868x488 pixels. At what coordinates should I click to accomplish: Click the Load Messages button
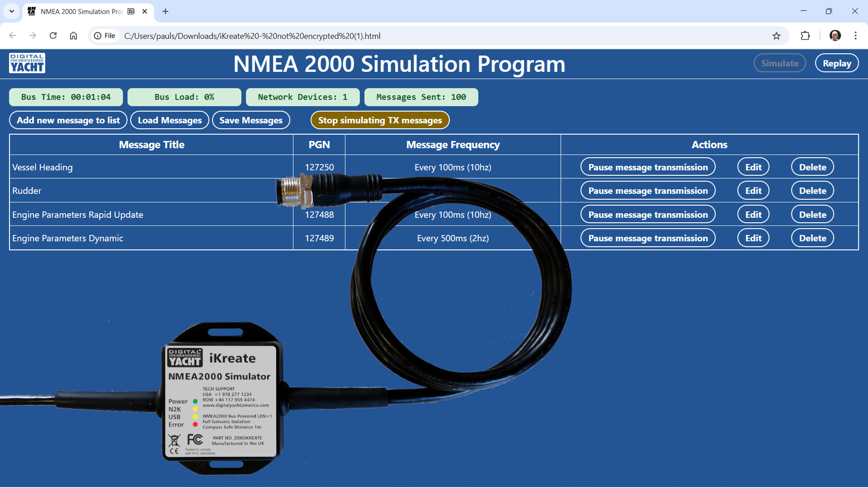[170, 120]
